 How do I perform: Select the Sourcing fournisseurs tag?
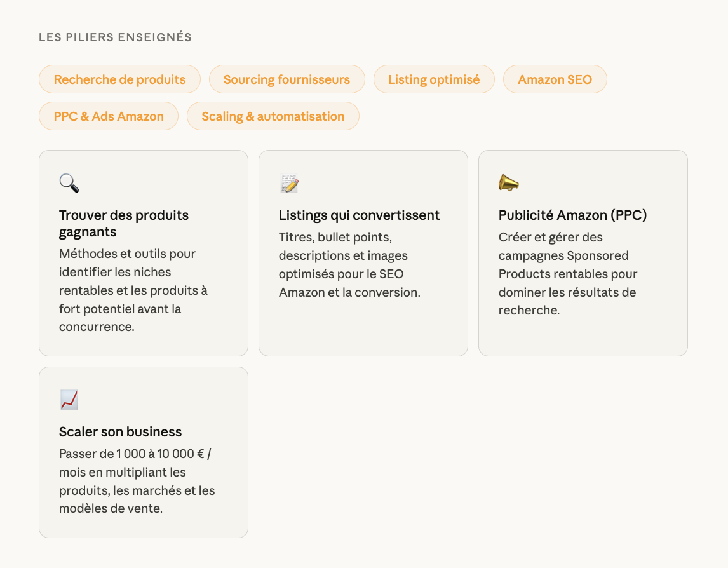286,79
